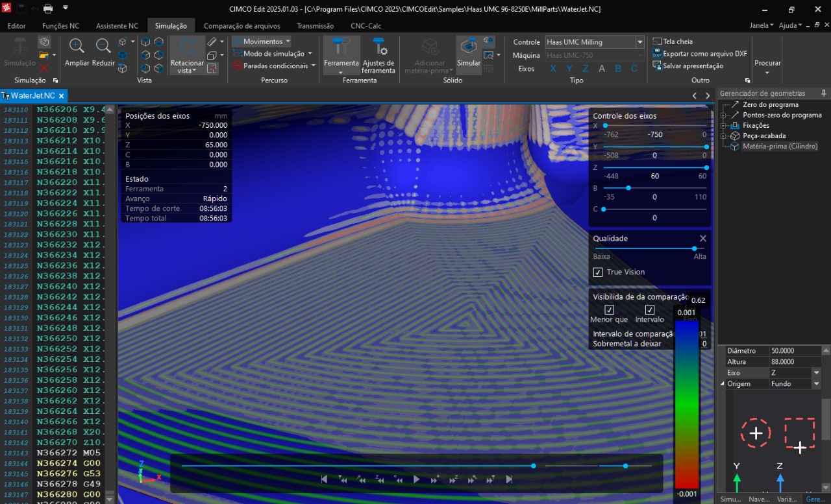The height and width of the screenshot is (504, 831).
Task: Toggle the X axis button
Action: pos(552,69)
